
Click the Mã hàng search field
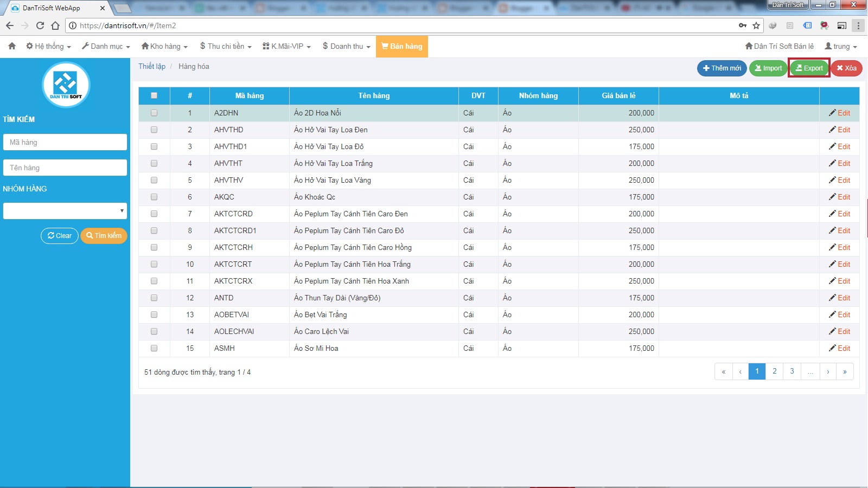click(65, 142)
